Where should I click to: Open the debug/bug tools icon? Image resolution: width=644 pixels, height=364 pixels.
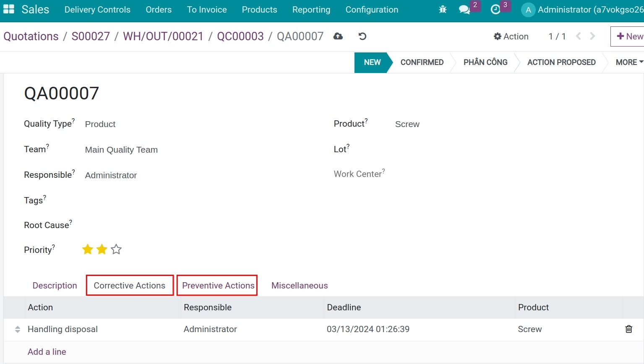[442, 9]
